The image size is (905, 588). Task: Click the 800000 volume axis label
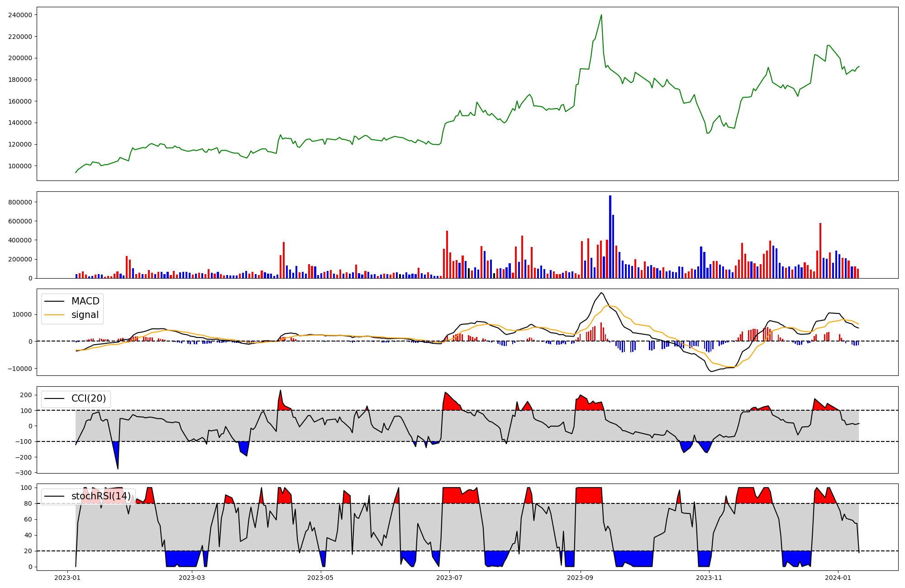pos(20,202)
